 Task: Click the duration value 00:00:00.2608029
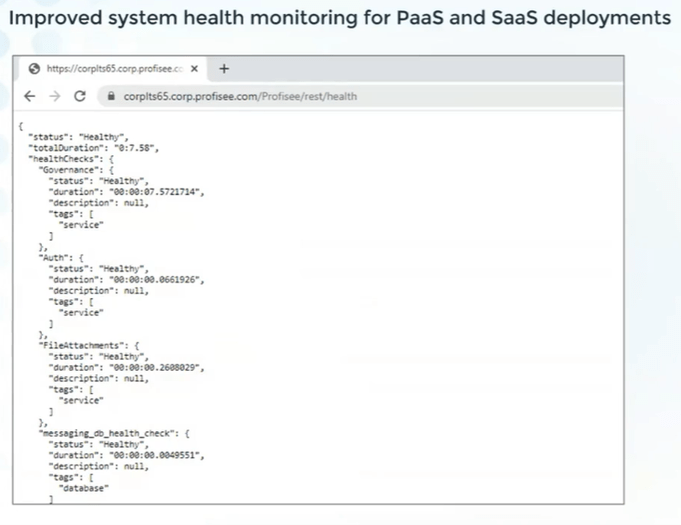(156, 367)
